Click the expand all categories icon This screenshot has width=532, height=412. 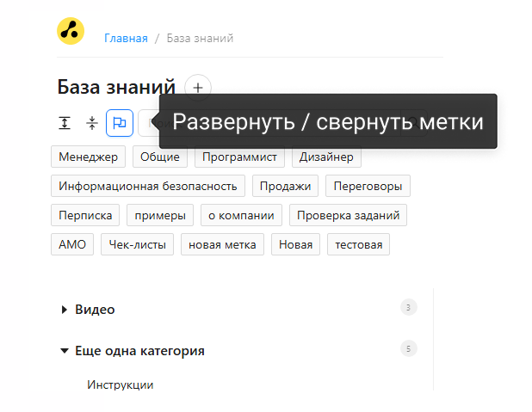(65, 123)
